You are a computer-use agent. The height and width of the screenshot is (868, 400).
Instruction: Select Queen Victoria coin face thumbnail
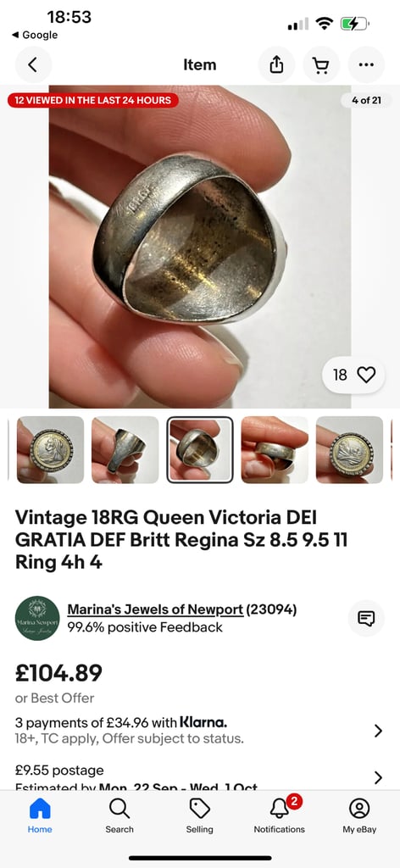[50, 450]
